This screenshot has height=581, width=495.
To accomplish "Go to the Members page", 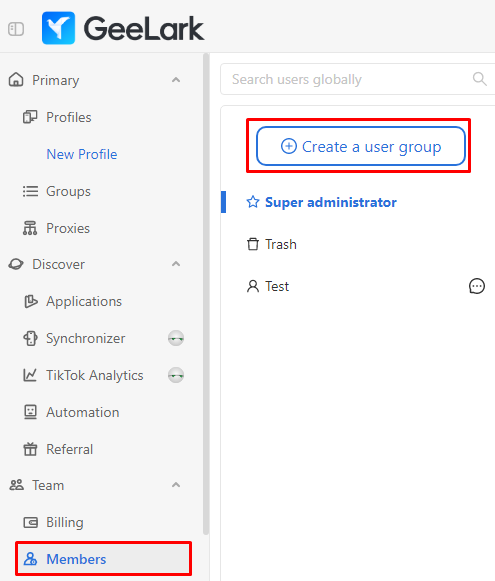I will [103, 559].
